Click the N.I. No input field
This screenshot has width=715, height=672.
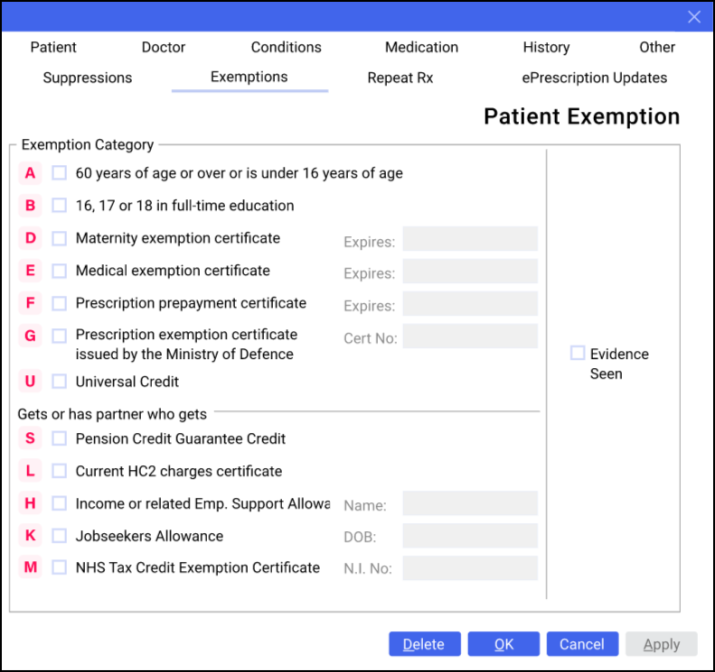470,568
